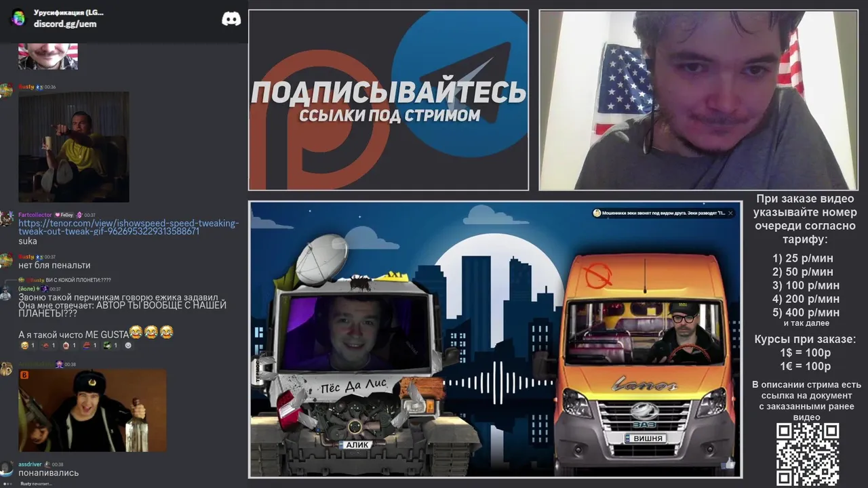868x488 pixels.
Task: Click the '1$ = 100р' exchange rate
Action: point(806,353)
